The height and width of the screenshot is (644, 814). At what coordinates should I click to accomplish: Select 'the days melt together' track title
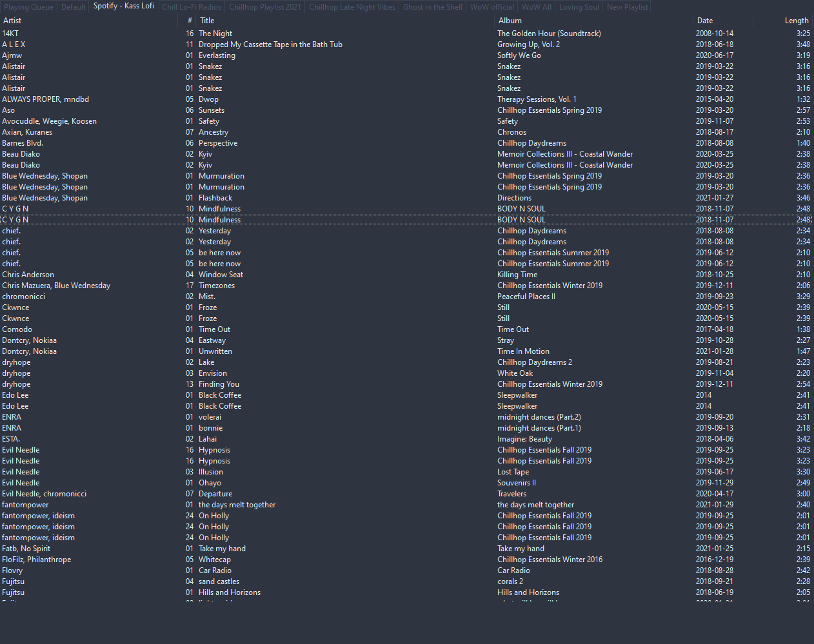point(237,505)
